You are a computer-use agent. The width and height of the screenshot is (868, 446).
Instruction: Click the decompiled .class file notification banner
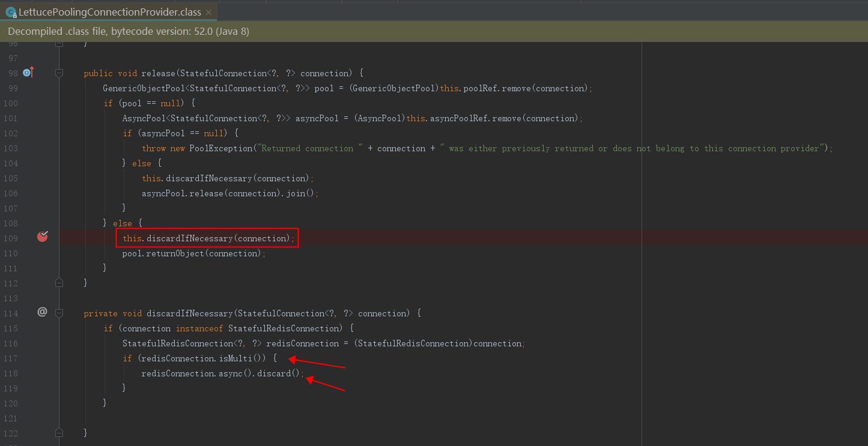coord(129,31)
